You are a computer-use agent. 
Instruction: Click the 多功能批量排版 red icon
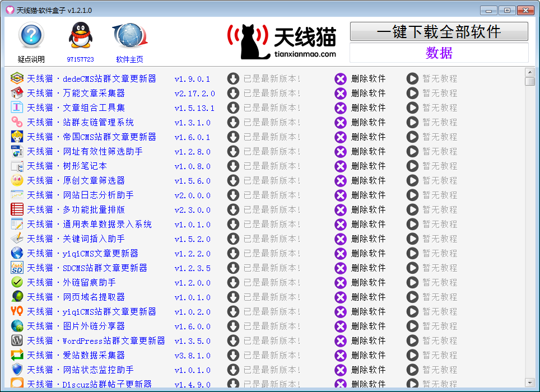(x=17, y=209)
